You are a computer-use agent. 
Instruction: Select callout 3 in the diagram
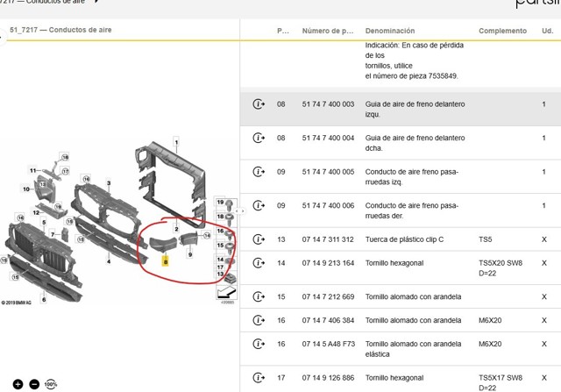tap(109, 183)
